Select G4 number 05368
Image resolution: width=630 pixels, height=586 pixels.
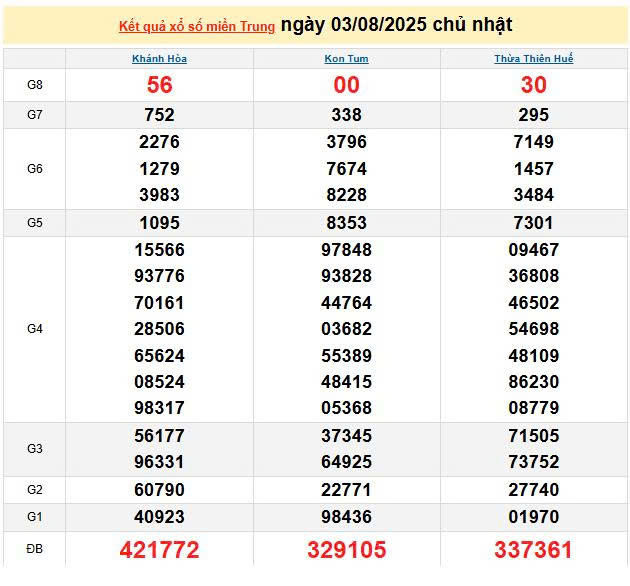pyautogui.click(x=346, y=408)
